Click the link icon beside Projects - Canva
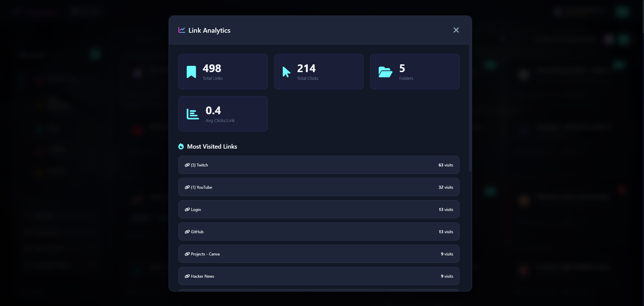 [187, 254]
